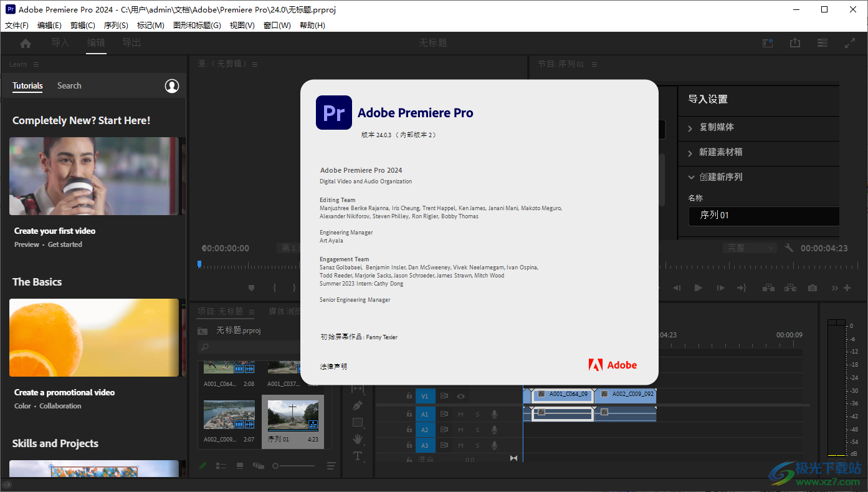Open the 帮助(H) menu
Viewport: 868px width, 492px height.
pos(312,26)
